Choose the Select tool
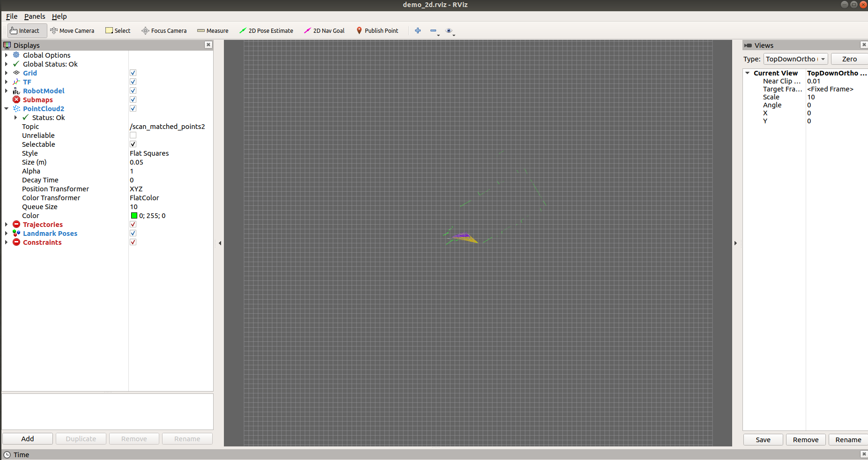 [118, 31]
